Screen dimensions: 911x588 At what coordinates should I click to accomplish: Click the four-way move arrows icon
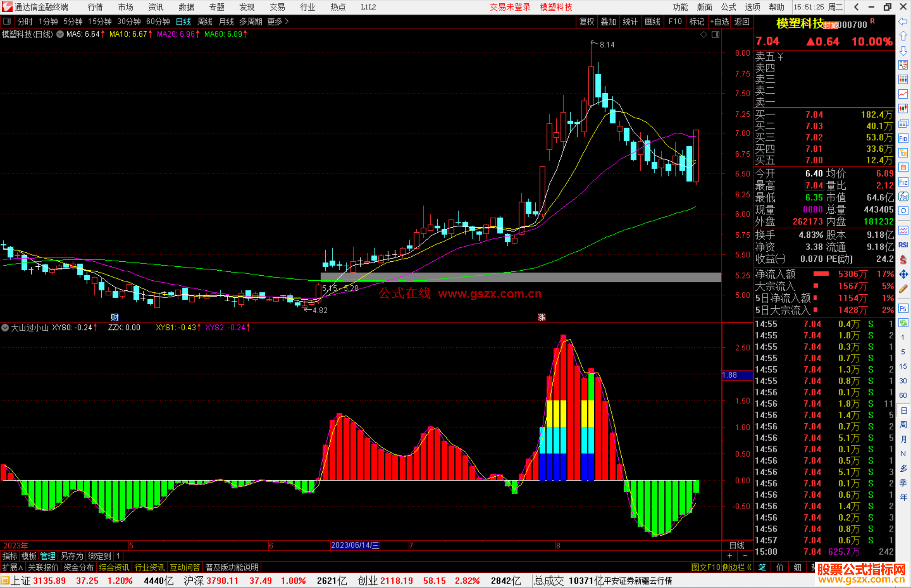coord(903,274)
